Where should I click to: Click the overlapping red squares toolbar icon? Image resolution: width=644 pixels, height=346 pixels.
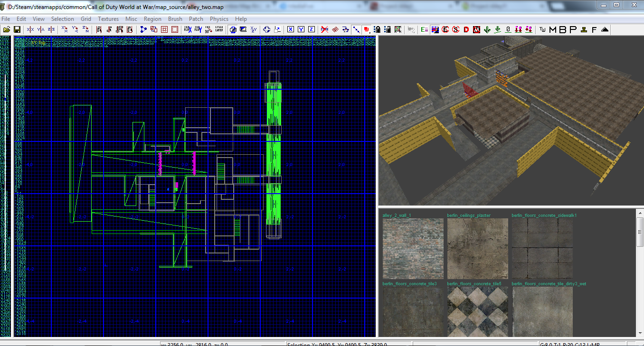tap(153, 29)
